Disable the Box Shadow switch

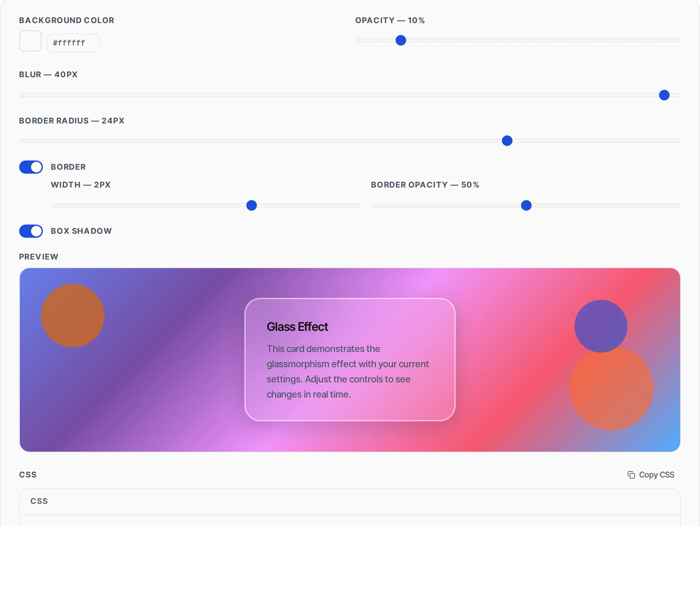click(x=31, y=231)
